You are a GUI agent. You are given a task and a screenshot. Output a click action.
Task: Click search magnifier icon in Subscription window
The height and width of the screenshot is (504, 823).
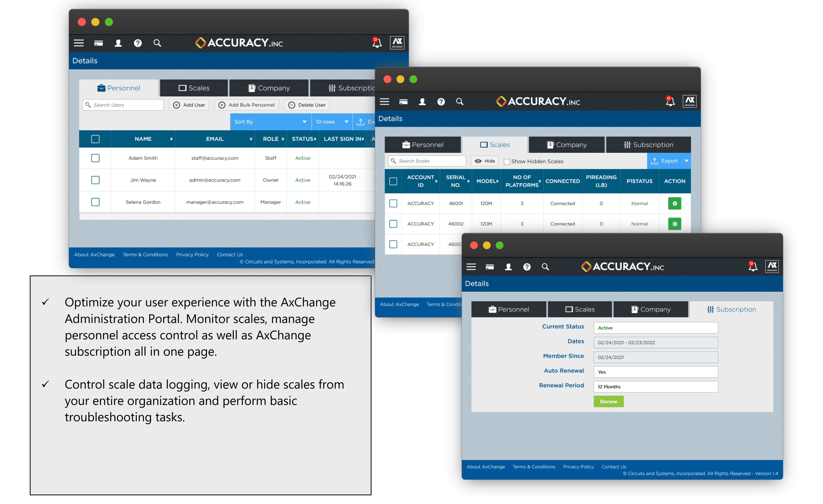[x=545, y=267]
